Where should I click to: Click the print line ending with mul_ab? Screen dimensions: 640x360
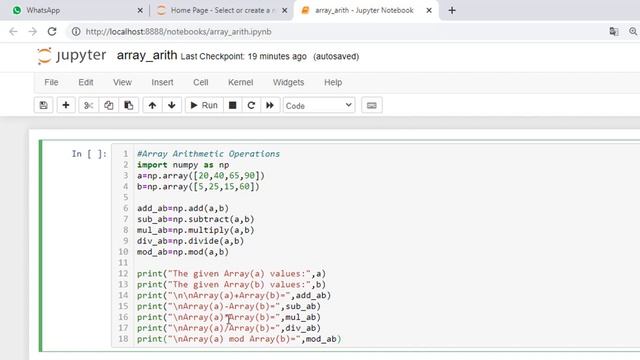coord(229,317)
